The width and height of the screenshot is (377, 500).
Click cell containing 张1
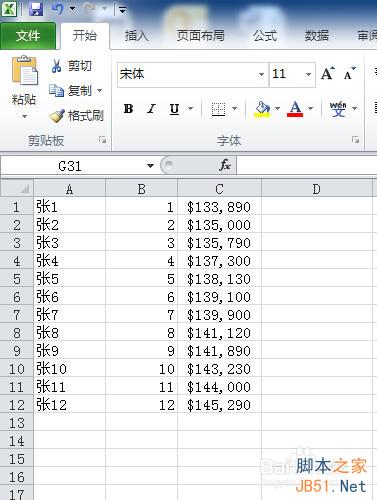(69, 207)
